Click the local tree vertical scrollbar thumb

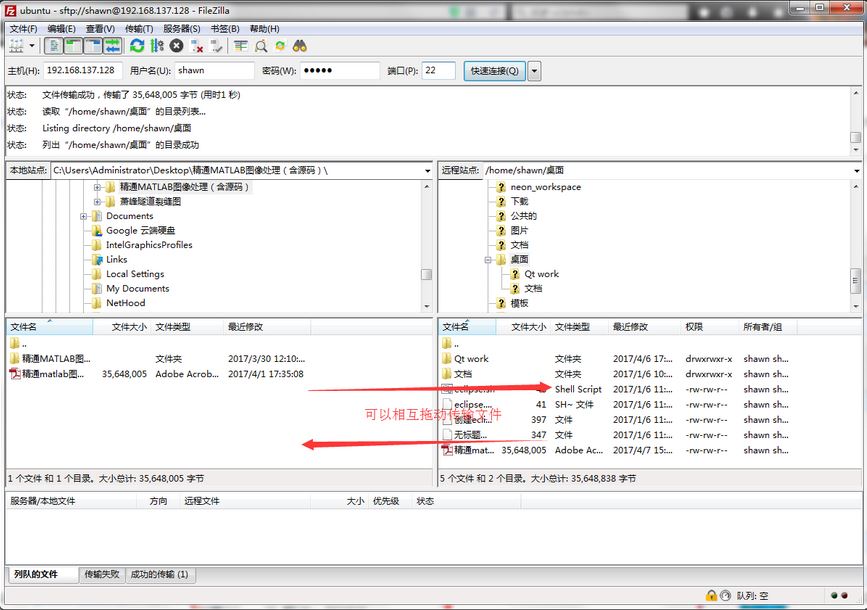point(426,274)
